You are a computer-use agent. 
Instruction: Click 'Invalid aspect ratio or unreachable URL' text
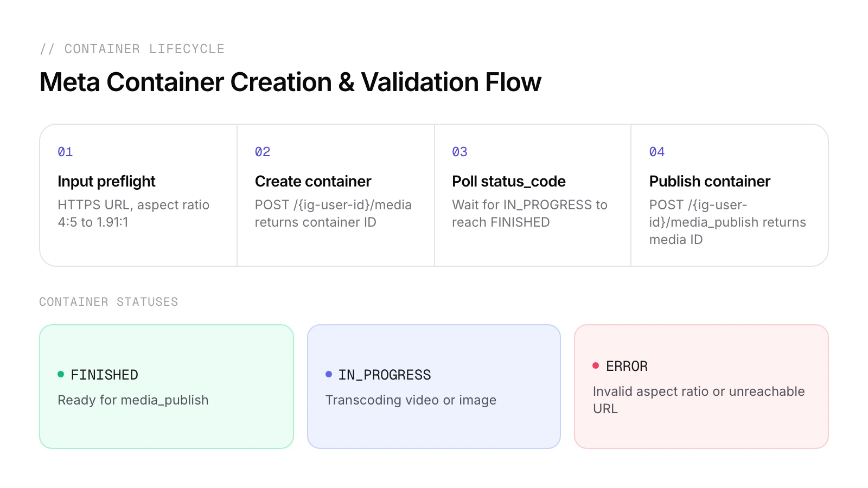click(699, 400)
